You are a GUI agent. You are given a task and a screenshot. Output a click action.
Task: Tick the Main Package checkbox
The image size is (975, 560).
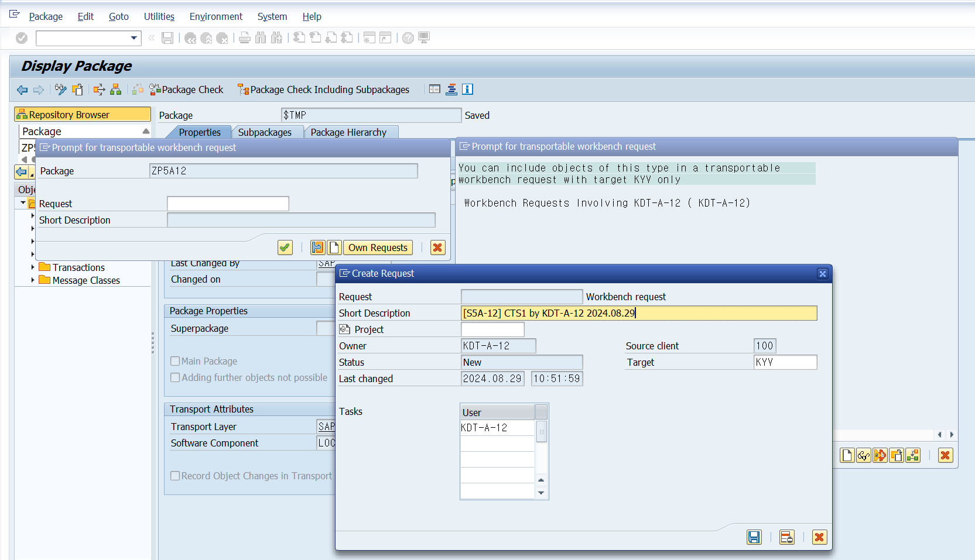coord(175,361)
